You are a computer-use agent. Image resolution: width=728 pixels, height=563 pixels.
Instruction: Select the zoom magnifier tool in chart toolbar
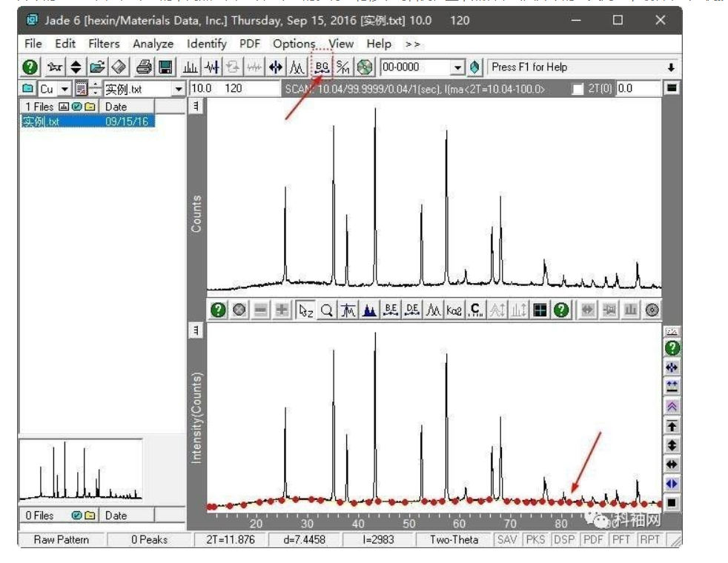(327, 310)
